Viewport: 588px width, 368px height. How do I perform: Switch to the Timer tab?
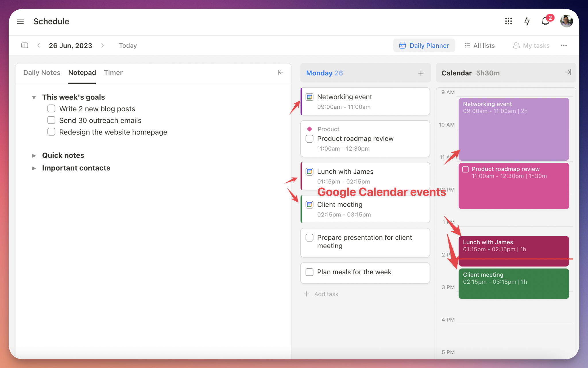[x=113, y=72]
